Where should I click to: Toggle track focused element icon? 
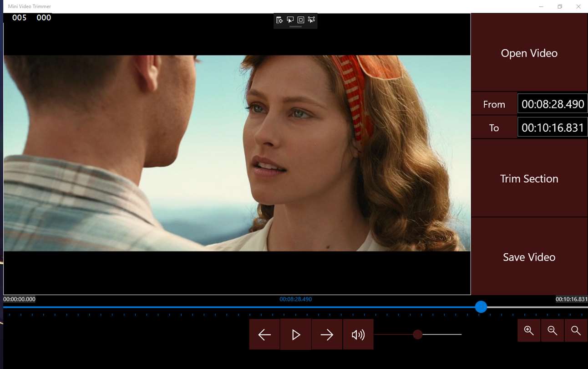(311, 20)
